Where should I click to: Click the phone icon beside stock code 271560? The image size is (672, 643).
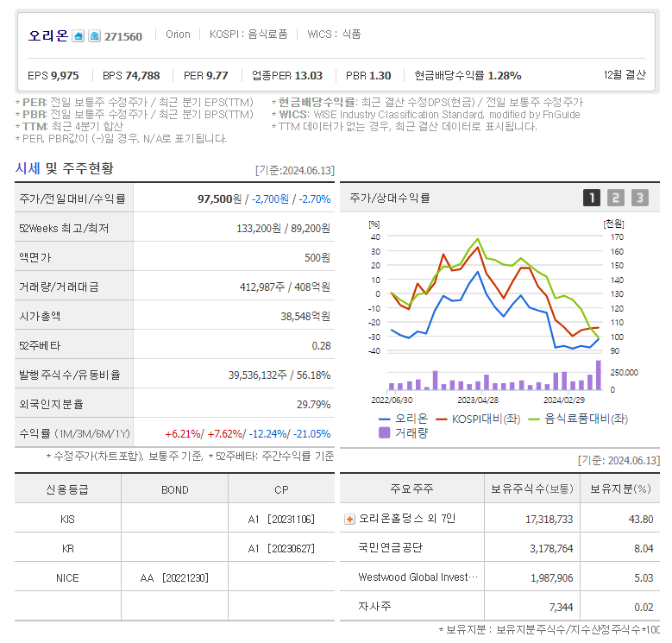click(94, 36)
